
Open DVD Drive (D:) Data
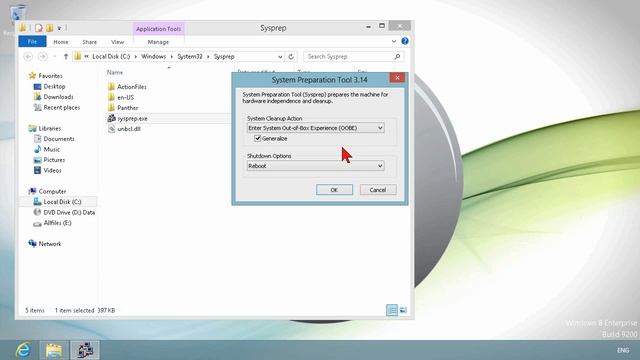(x=69, y=213)
